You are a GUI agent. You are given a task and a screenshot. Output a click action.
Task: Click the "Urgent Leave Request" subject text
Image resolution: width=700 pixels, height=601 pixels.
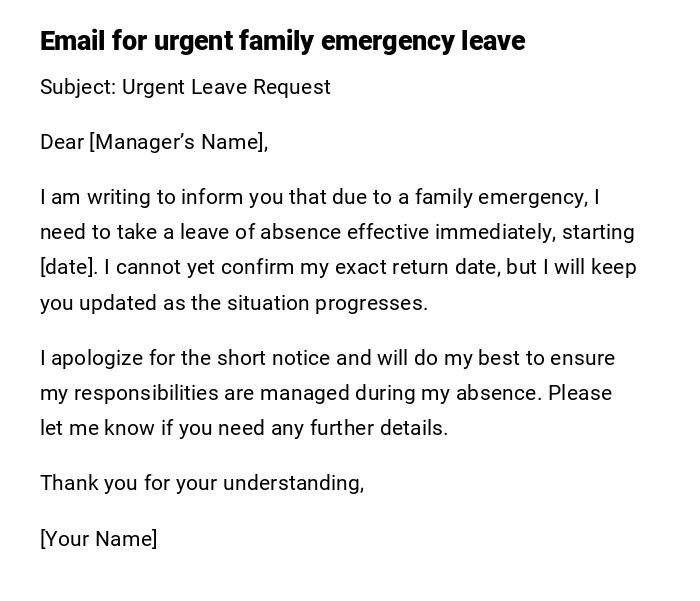226,87
